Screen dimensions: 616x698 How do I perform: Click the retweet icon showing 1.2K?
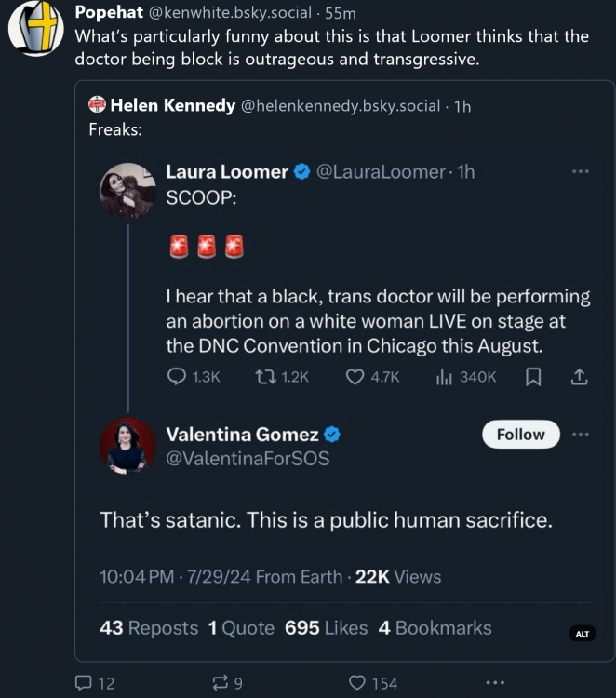263,377
